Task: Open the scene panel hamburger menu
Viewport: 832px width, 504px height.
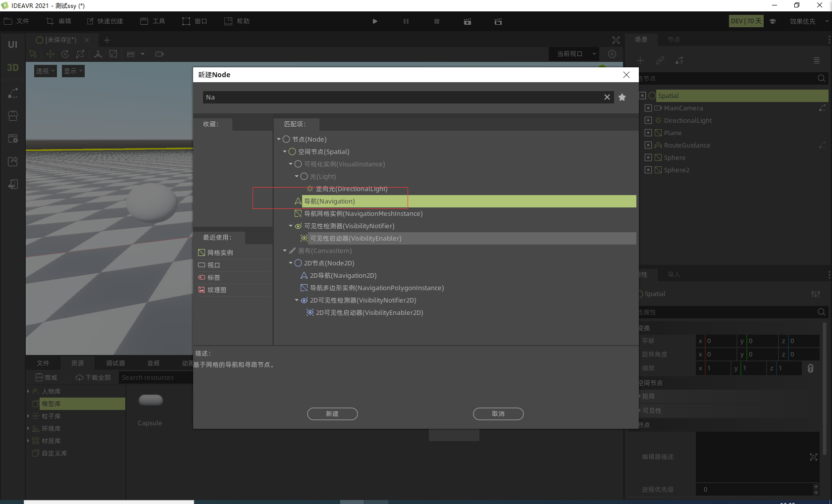Action: click(817, 60)
